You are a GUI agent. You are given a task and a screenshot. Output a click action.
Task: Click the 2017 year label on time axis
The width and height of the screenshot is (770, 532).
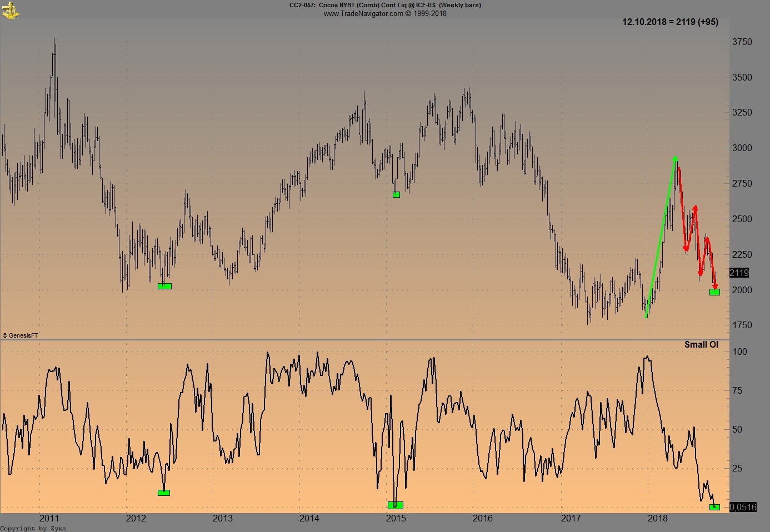[x=571, y=518]
